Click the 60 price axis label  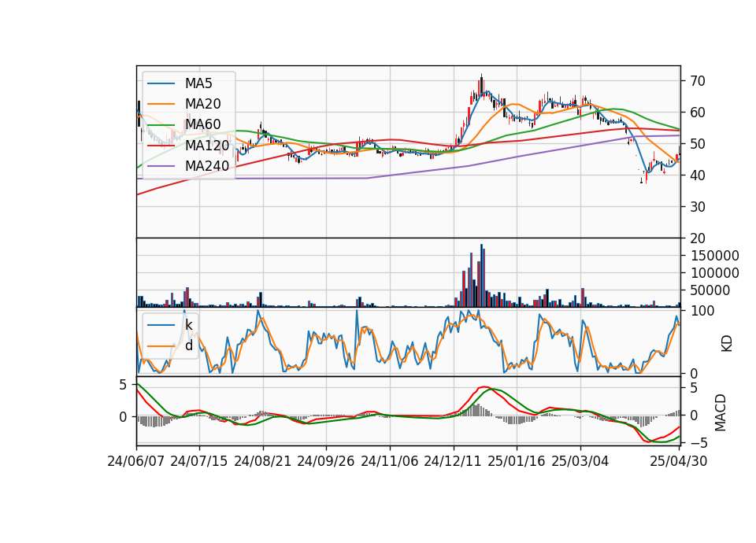coord(698,113)
